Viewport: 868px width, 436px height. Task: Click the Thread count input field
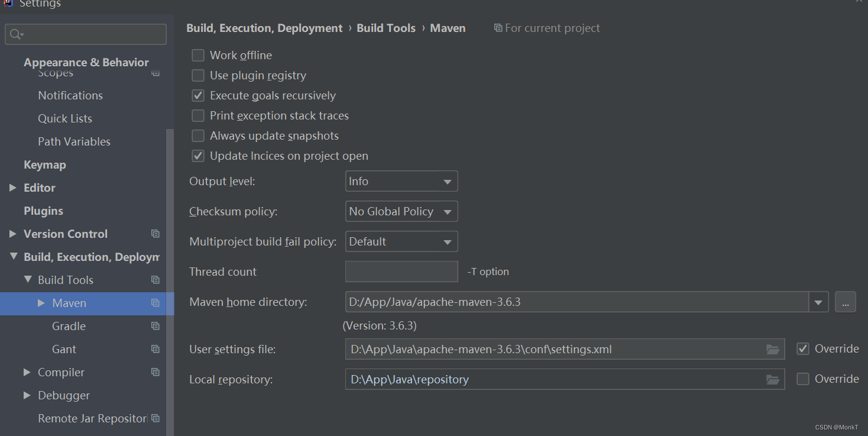401,272
